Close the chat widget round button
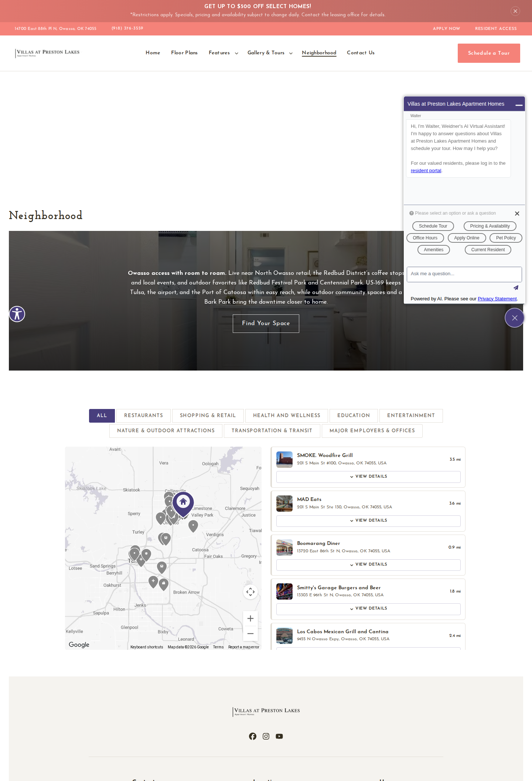The height and width of the screenshot is (781, 532). [515, 318]
